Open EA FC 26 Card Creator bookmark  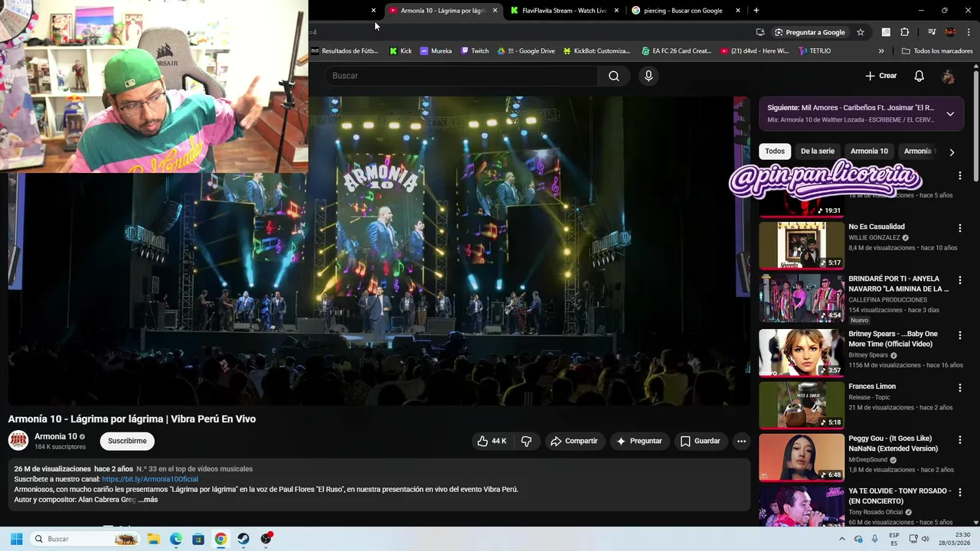[x=676, y=51]
